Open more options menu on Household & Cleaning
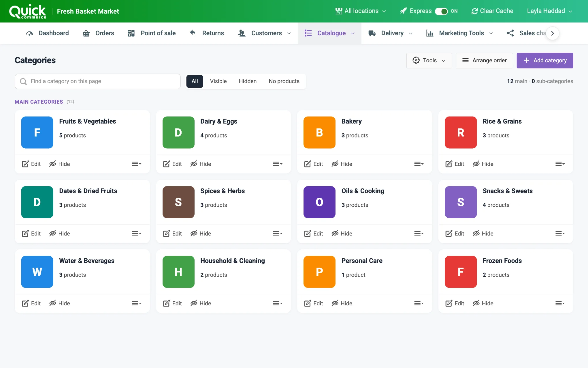 pyautogui.click(x=278, y=303)
